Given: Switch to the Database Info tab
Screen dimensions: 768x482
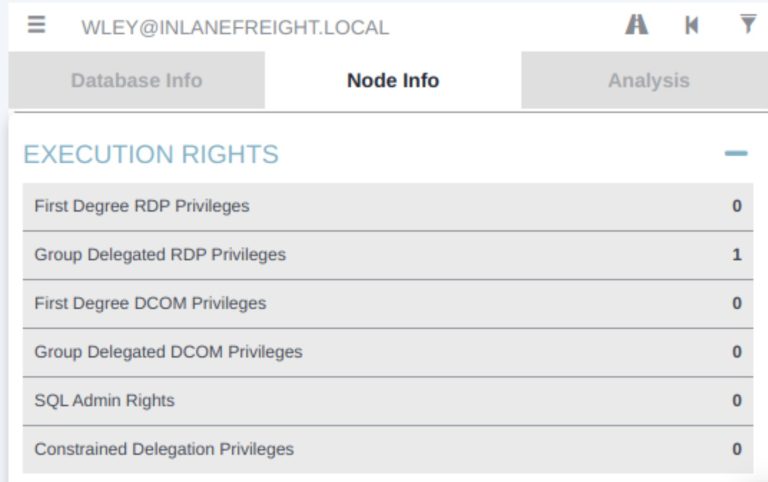Looking at the screenshot, I should click(136, 81).
